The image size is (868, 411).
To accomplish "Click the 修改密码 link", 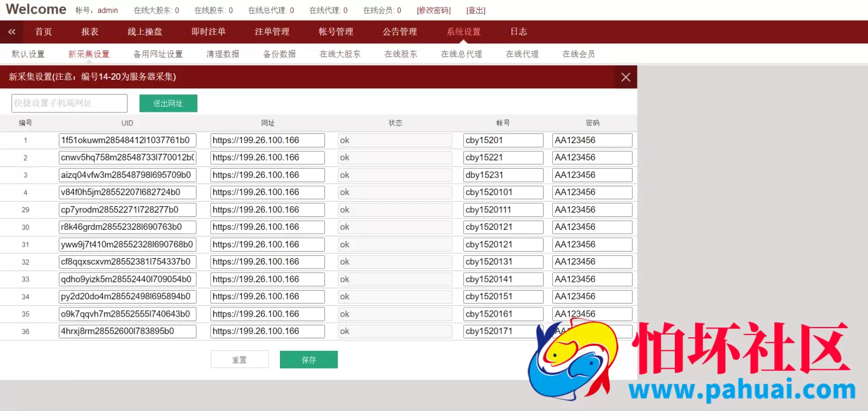I will tap(434, 10).
